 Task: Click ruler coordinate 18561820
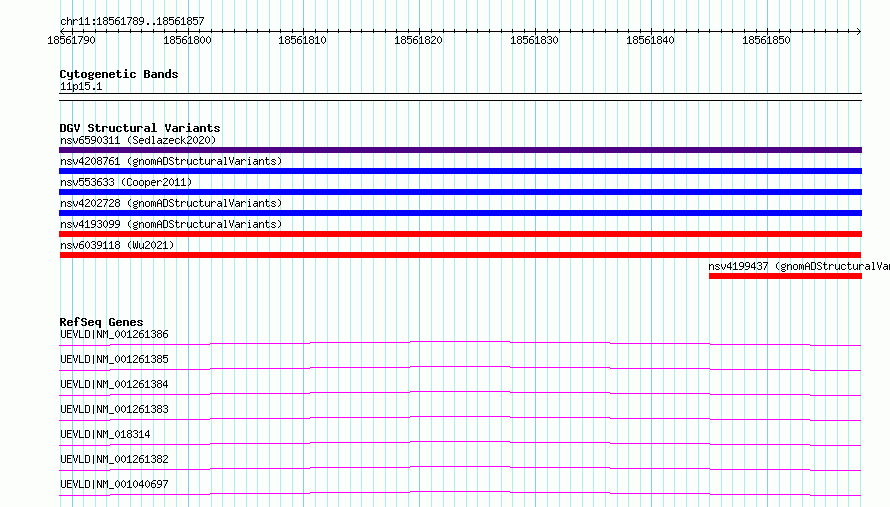[x=418, y=40]
